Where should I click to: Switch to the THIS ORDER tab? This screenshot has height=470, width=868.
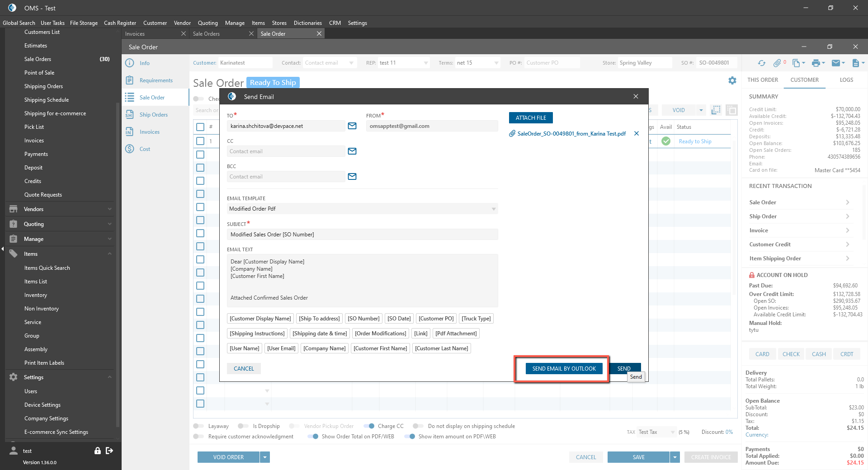click(x=763, y=80)
